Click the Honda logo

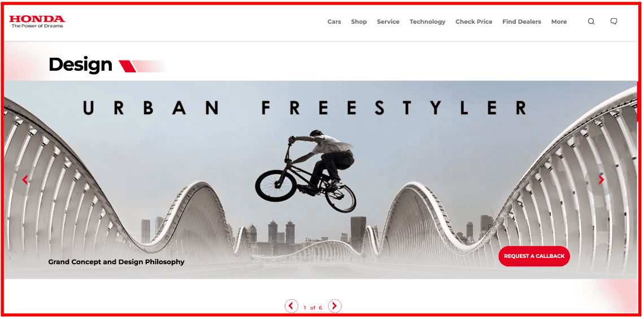tap(37, 21)
